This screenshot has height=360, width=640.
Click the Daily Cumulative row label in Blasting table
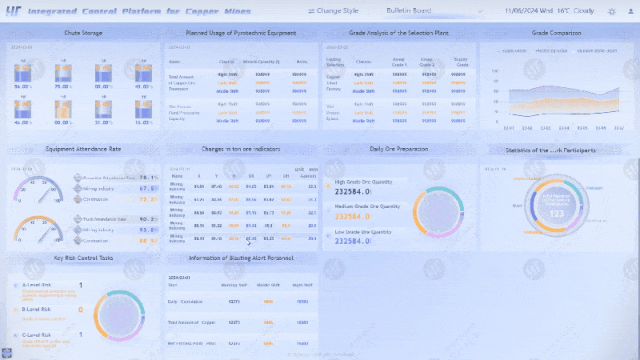pos(185,302)
